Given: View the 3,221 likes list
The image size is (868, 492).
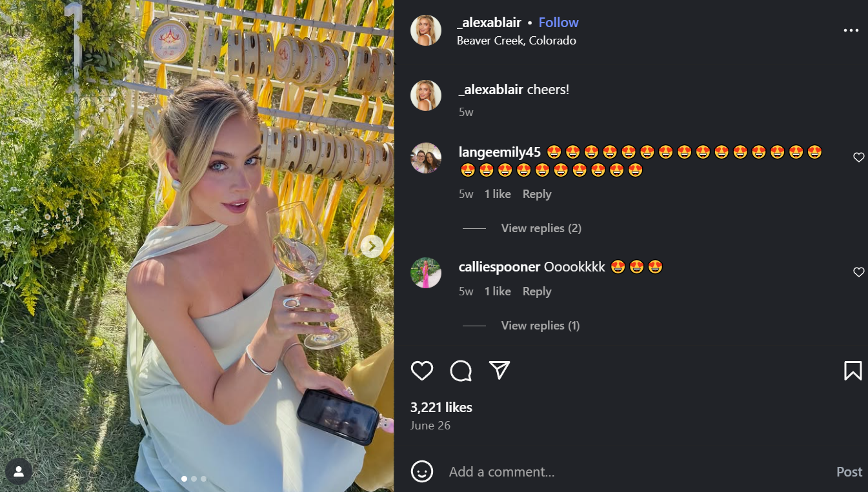Looking at the screenshot, I should tap(441, 408).
